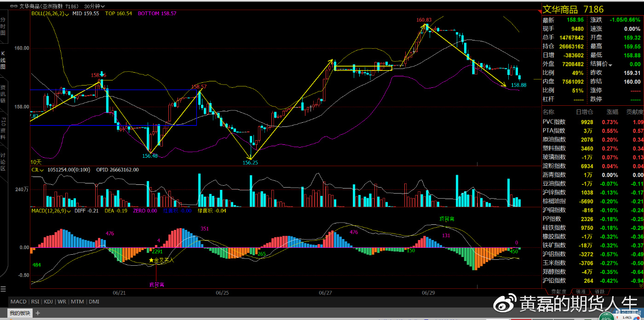Select the 领涨 tab
644x320 pixels.
[580, 292]
